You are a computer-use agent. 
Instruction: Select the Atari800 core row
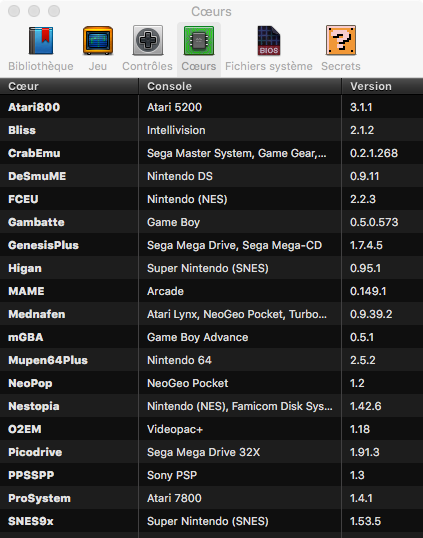211,107
